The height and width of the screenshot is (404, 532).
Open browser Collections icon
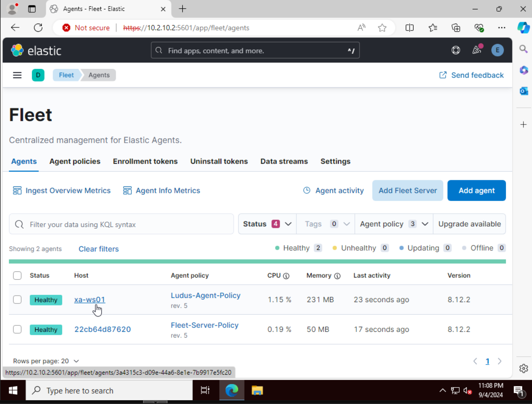tap(456, 28)
